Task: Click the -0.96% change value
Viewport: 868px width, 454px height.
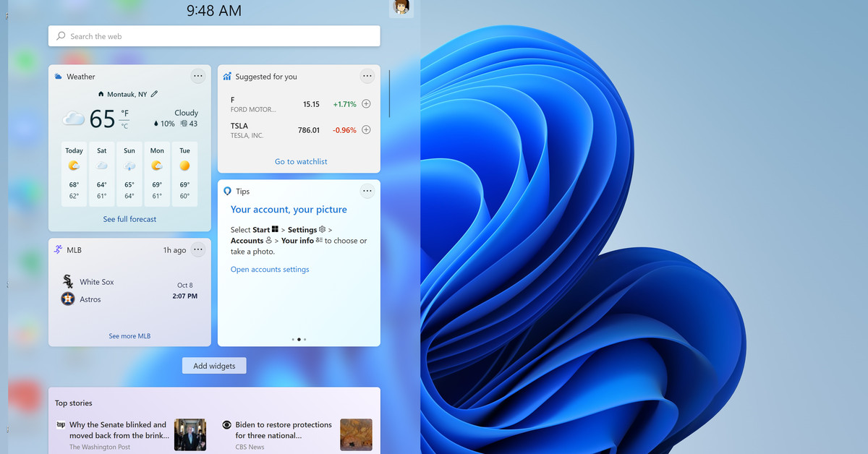Action: tap(344, 130)
